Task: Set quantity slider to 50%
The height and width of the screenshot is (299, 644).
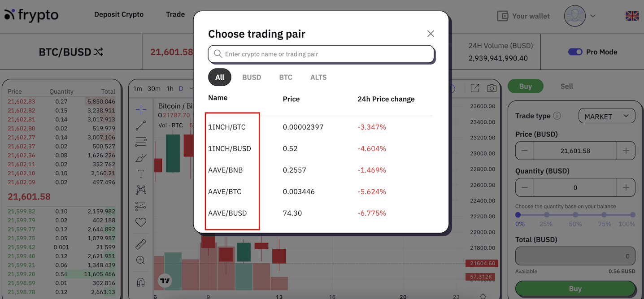Action: [x=575, y=215]
